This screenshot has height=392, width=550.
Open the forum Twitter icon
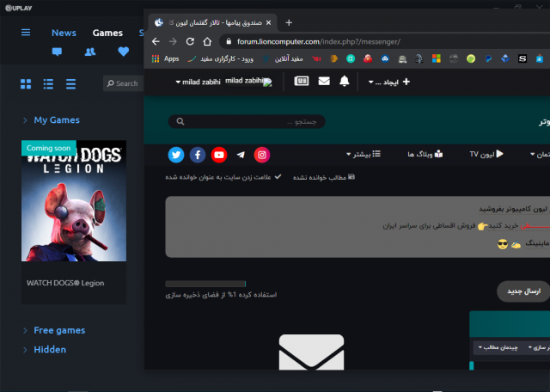click(176, 155)
